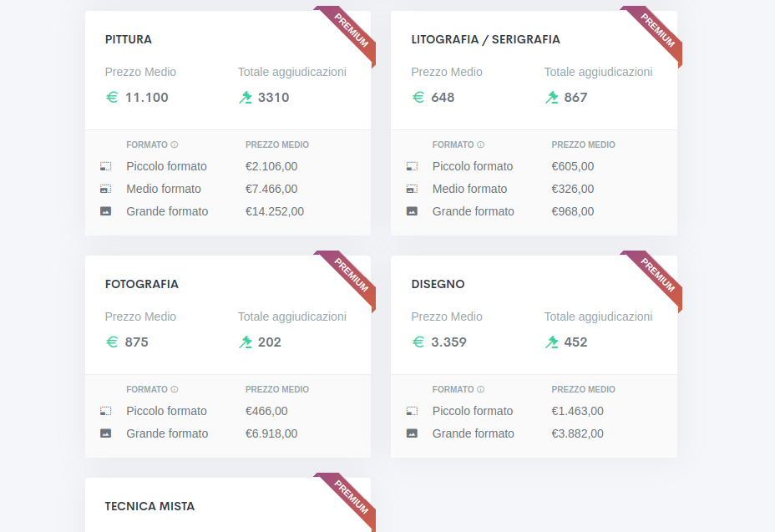Click the euro icon beside 11.100 in Pittura
The image size is (775, 532).
coord(112,98)
